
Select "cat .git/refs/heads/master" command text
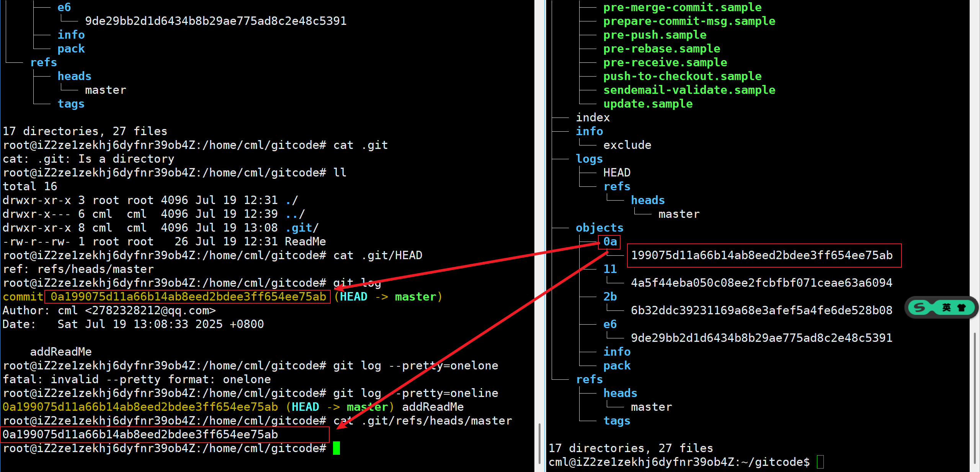point(423,421)
